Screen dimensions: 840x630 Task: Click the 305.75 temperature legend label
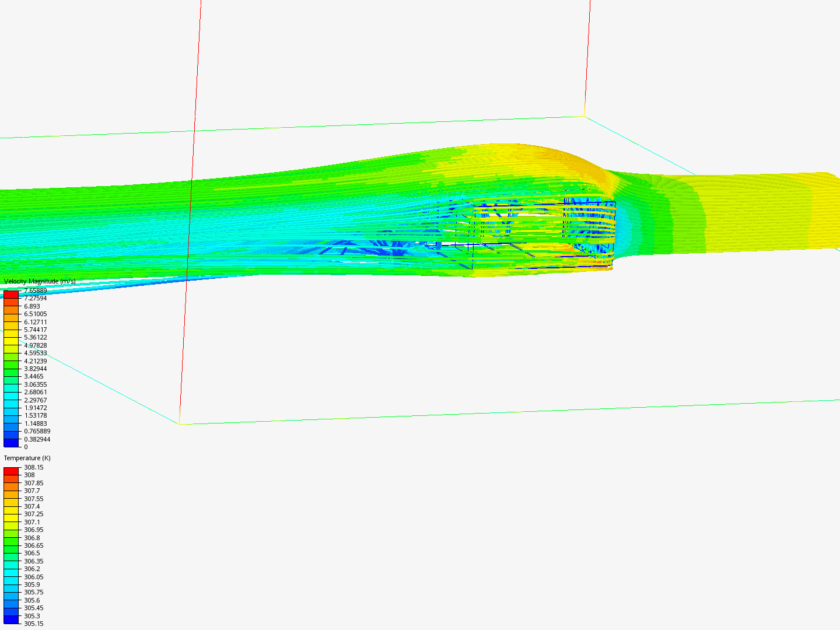coord(33,593)
